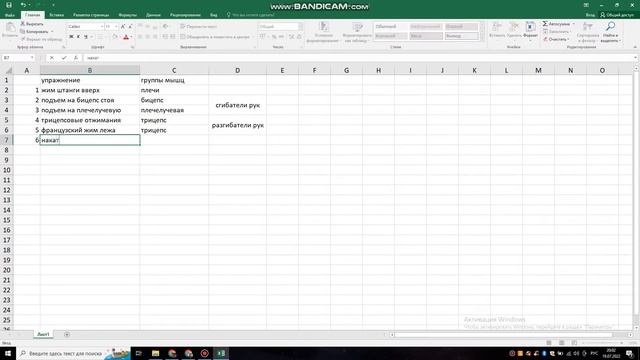Select row header 10
The height and width of the screenshot is (360, 640).
pyautogui.click(x=7, y=170)
